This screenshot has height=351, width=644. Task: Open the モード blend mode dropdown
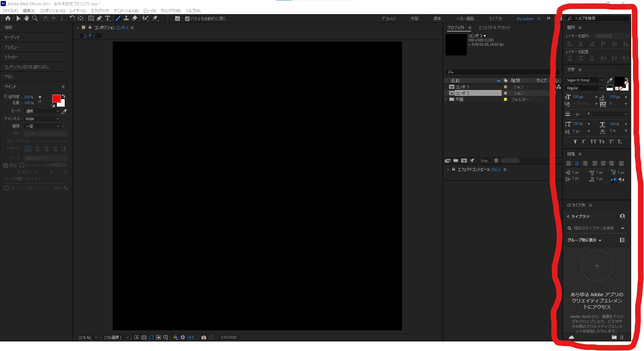pyautogui.click(x=42, y=111)
